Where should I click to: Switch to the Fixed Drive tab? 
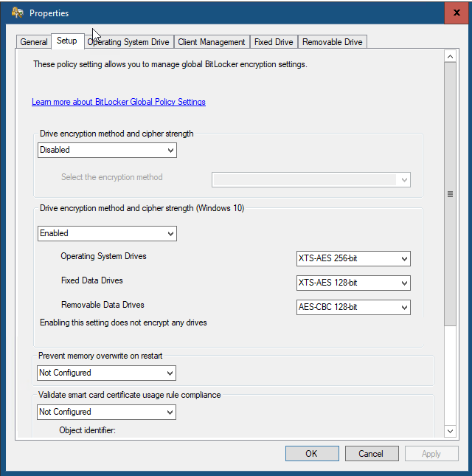(x=274, y=42)
